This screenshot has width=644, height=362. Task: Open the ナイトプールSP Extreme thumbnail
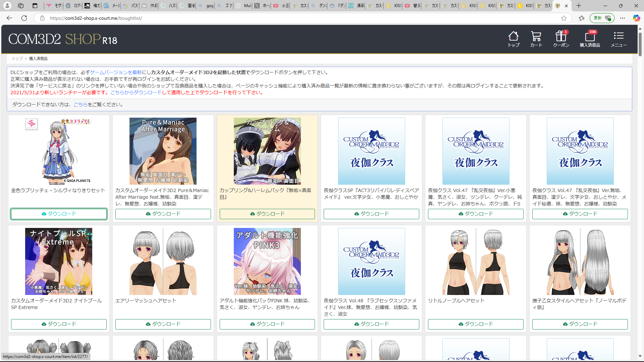pyautogui.click(x=59, y=261)
